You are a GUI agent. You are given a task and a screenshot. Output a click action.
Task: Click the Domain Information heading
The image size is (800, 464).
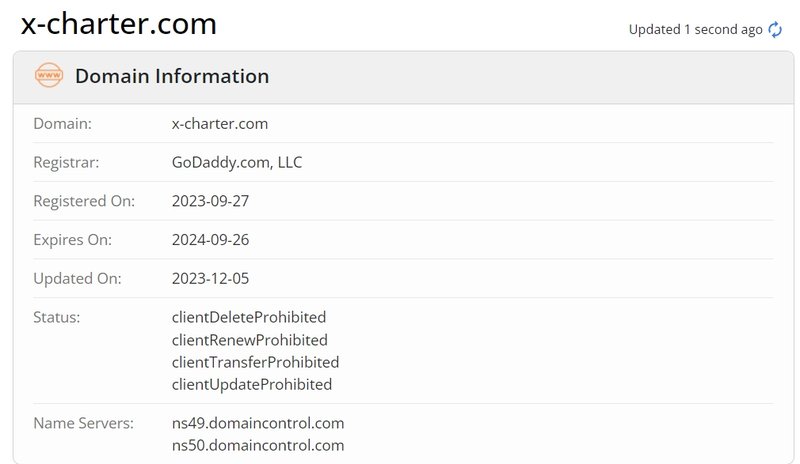point(172,76)
